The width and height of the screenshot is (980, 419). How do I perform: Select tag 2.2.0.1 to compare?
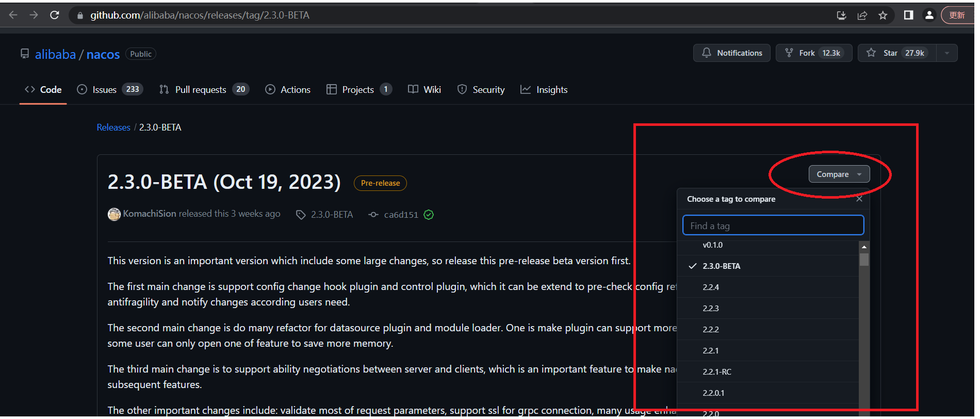pyautogui.click(x=768, y=393)
